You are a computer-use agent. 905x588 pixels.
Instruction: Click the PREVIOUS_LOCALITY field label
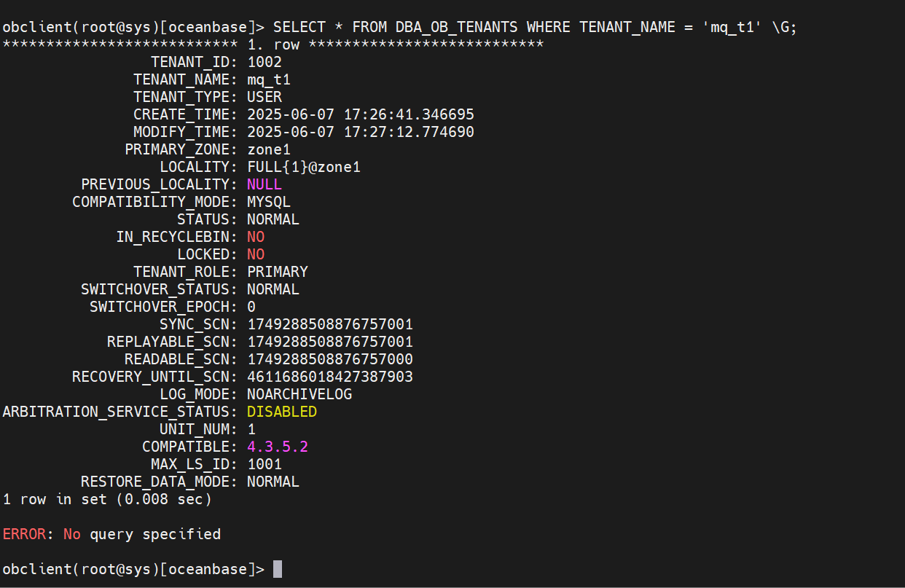pos(160,184)
